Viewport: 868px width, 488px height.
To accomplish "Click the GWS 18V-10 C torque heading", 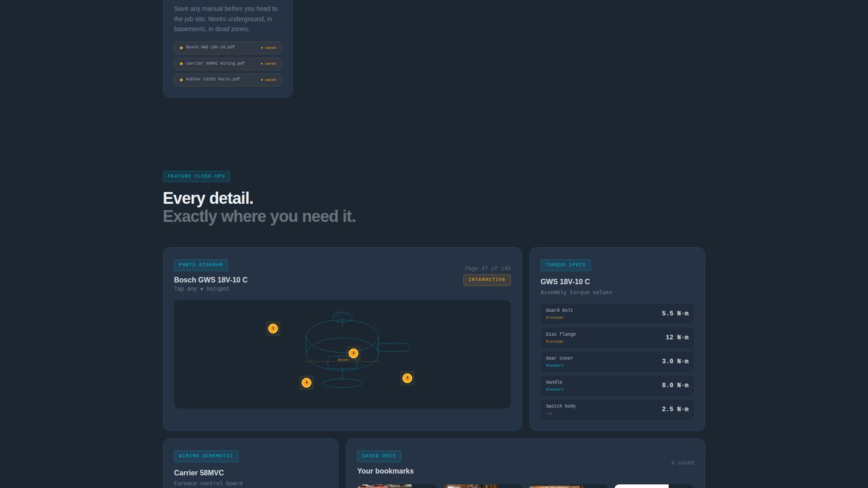I will click(x=565, y=282).
